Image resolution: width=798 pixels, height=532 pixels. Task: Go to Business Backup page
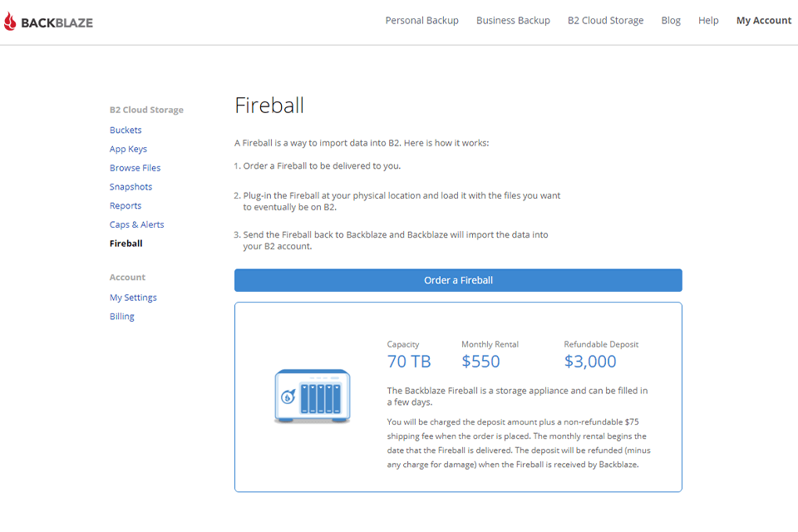point(513,21)
